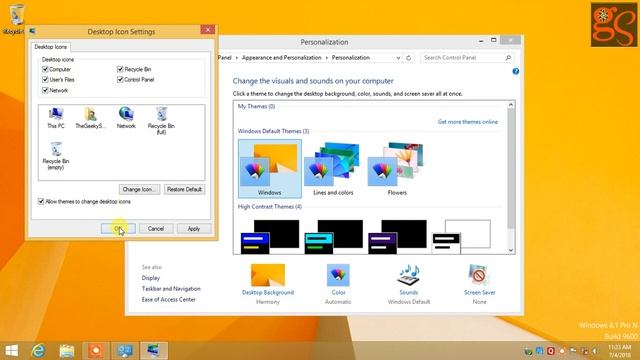Uncheck the Recycle Bin checkbox
This screenshot has height=360, width=640.
point(120,69)
